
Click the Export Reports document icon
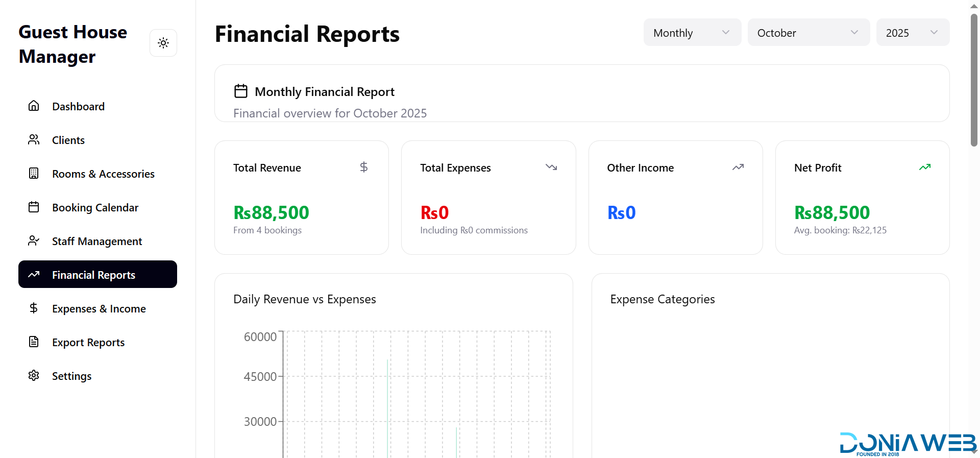[34, 342]
